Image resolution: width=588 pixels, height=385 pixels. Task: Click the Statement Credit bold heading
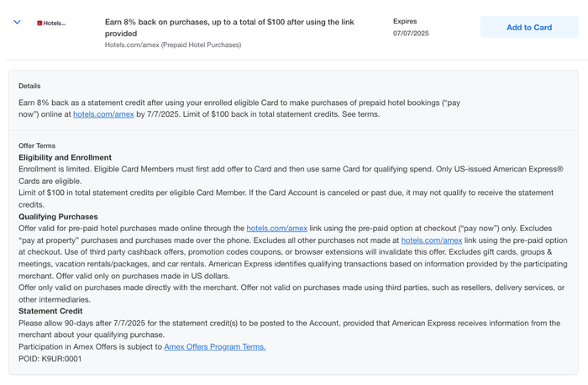(50, 311)
